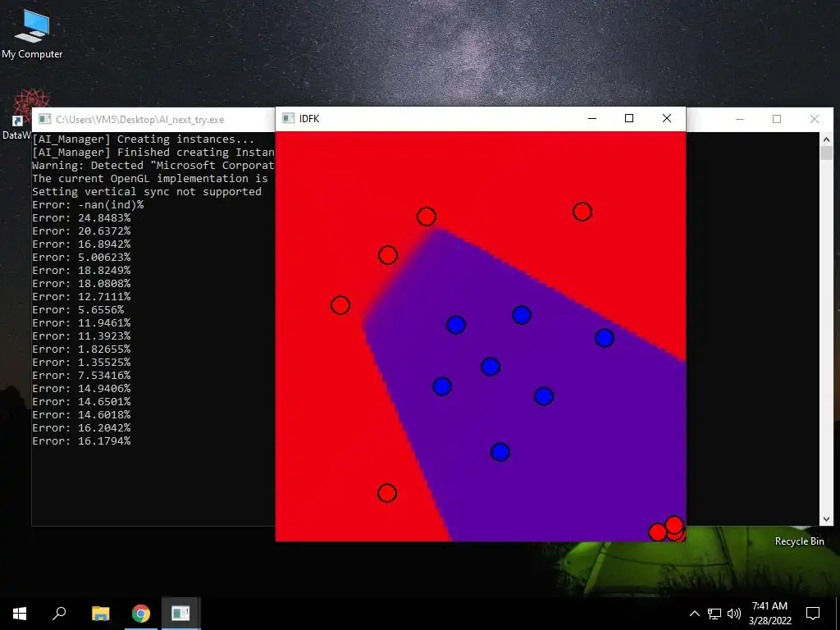Click the 'Error: 7.53416%' console line
The width and height of the screenshot is (840, 630).
point(81,376)
